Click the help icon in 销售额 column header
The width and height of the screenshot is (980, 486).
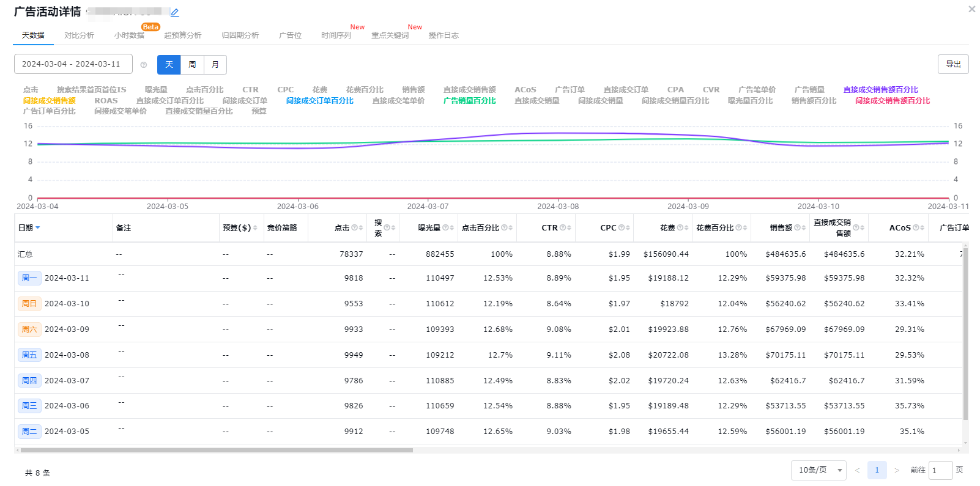(x=797, y=227)
